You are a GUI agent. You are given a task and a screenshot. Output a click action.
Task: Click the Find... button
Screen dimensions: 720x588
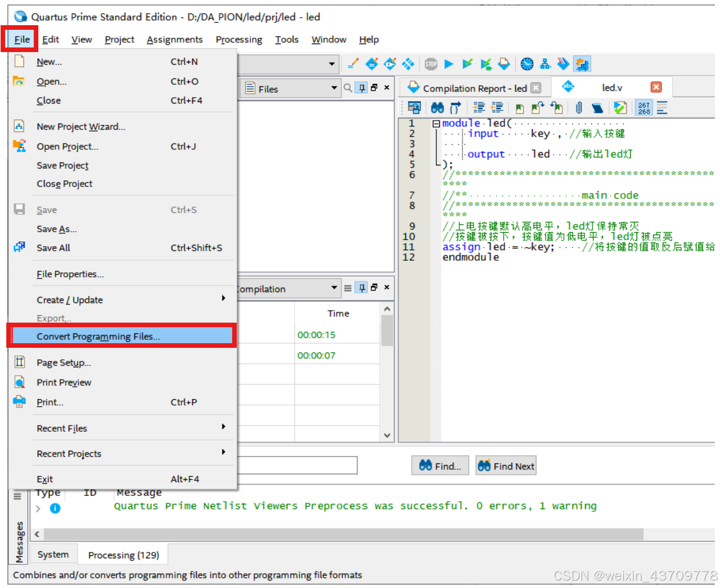pyautogui.click(x=440, y=466)
